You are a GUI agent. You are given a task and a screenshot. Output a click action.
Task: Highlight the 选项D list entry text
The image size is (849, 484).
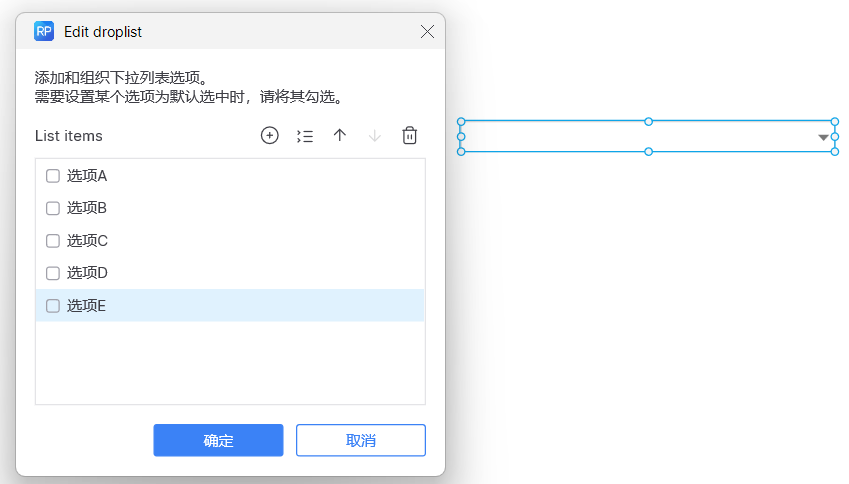87,273
